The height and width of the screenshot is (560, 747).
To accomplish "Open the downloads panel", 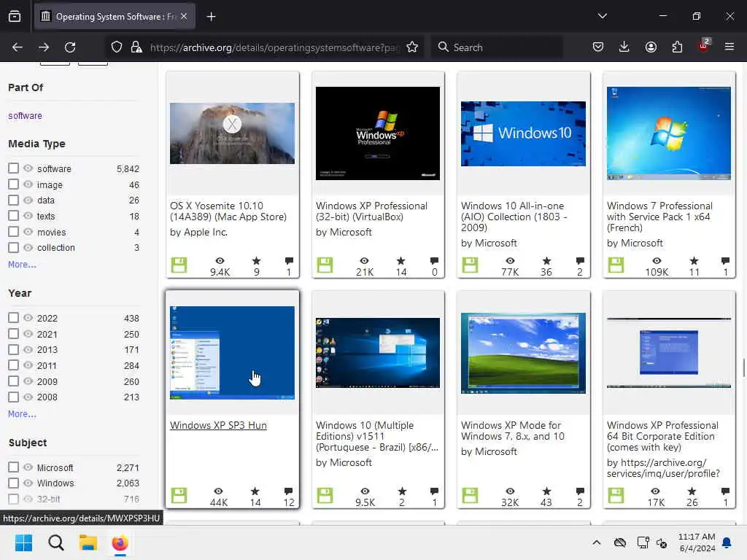I will pos(624,47).
